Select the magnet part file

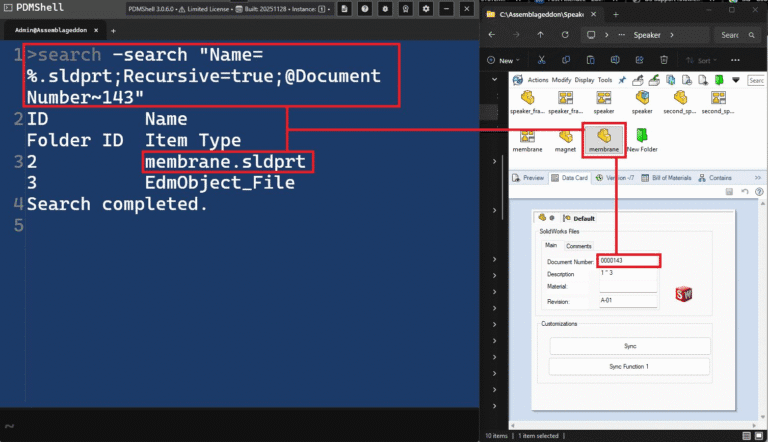click(x=565, y=141)
